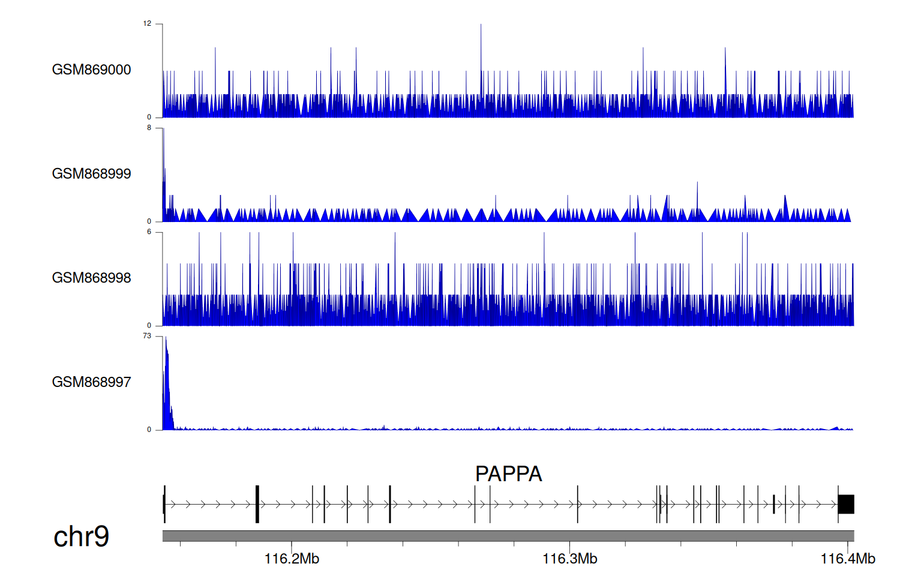
Task: Click the first exon at PAPPA gene start
Action: (164, 504)
